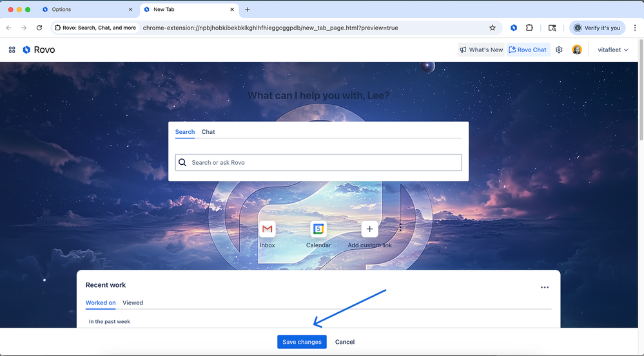Screen dimensions: 644x356
Task: Close the New Tab browser tab
Action: click(x=232, y=10)
